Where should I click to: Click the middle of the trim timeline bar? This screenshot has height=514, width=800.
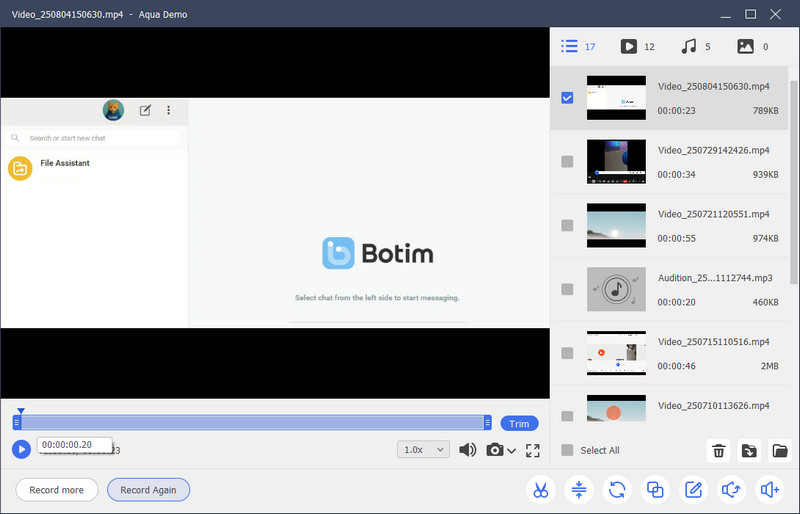252,423
